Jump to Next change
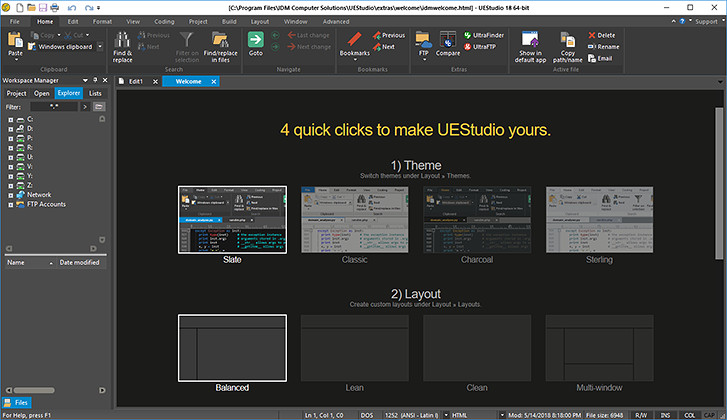This screenshot has width=727, height=420. (309, 47)
